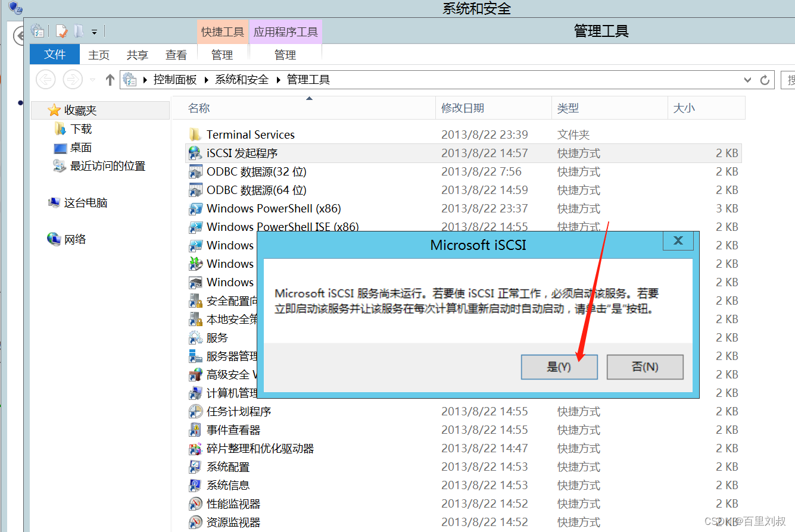Click the control panel icon in address bar
The height and width of the screenshot is (532, 795).
click(x=129, y=79)
